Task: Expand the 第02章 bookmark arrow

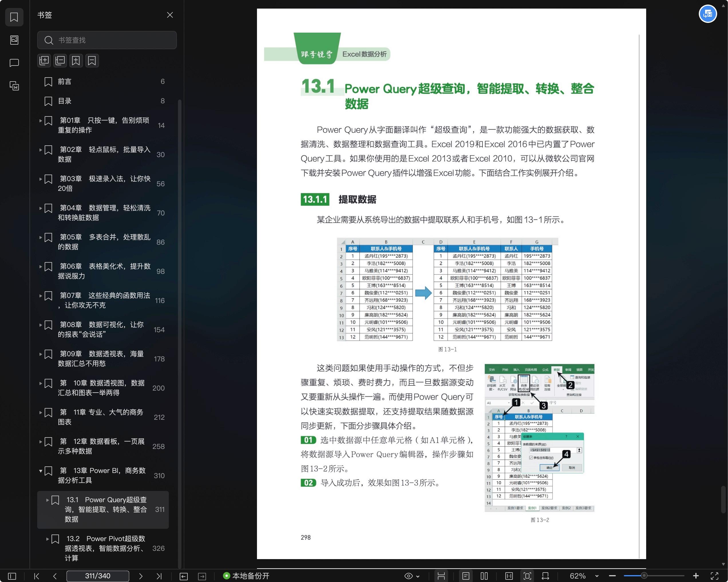Action: (x=41, y=150)
